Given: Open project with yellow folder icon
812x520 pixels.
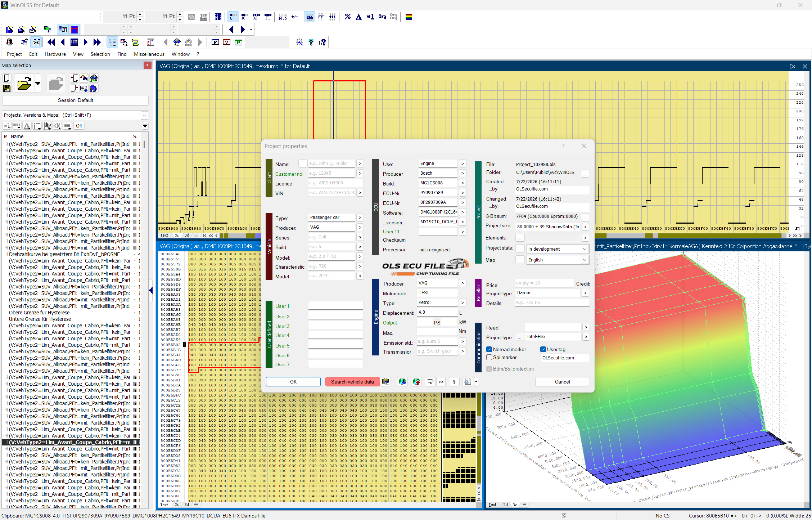Looking at the screenshot, I should pos(24,84).
